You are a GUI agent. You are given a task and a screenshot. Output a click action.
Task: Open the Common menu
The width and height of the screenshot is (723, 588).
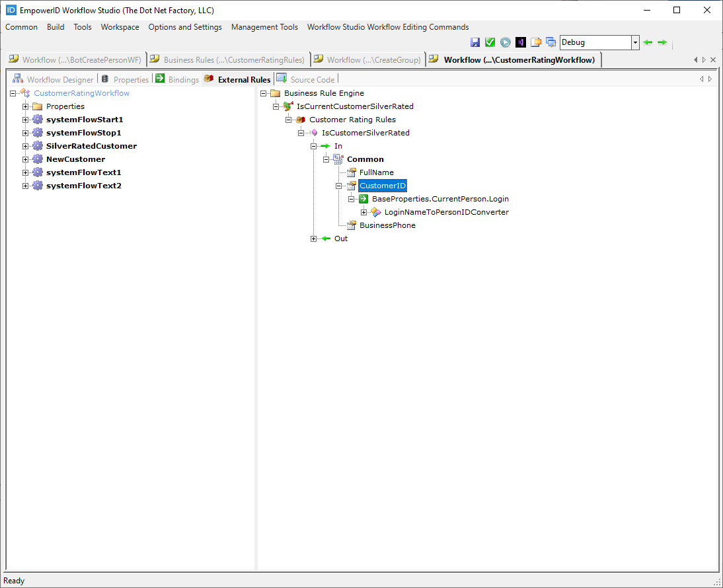(x=21, y=27)
